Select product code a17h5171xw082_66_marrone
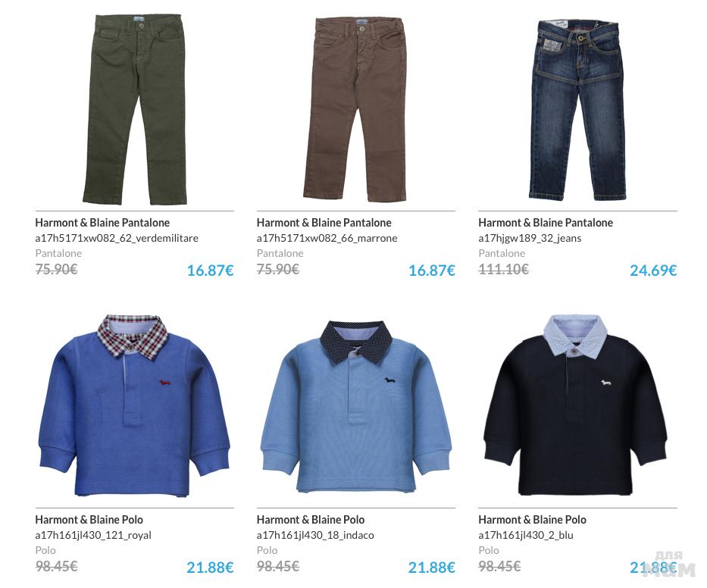This screenshot has width=707, height=588. coord(327,238)
